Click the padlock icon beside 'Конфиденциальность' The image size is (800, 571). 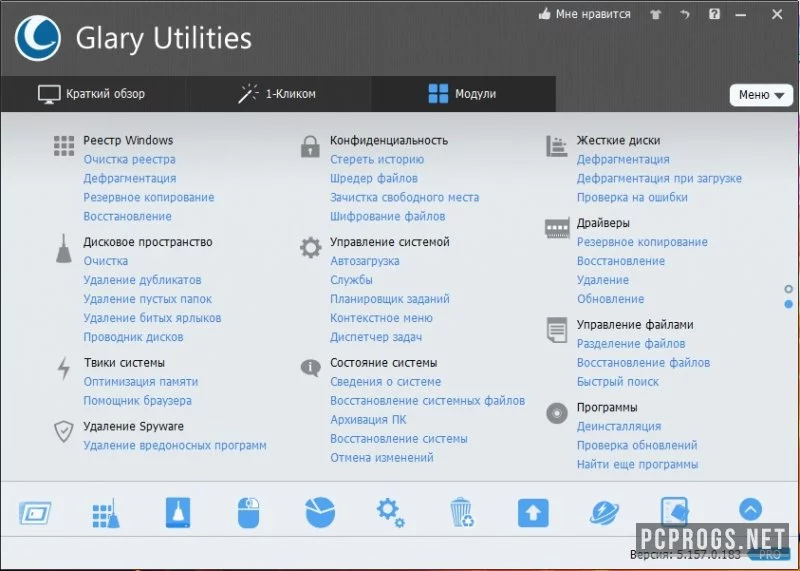(310, 146)
